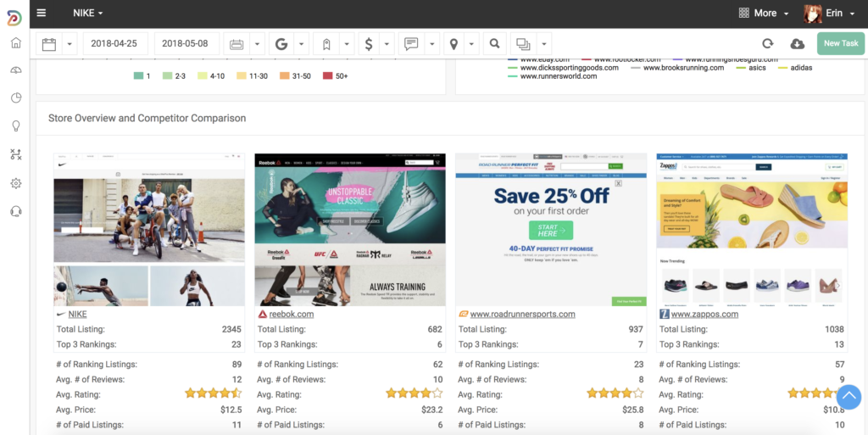Open the strategy path icon

[16, 154]
